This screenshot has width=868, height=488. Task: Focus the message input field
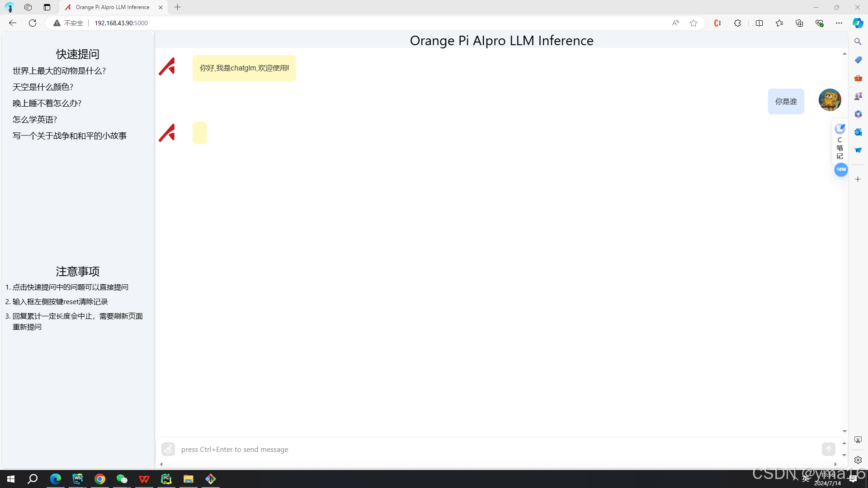click(x=497, y=449)
